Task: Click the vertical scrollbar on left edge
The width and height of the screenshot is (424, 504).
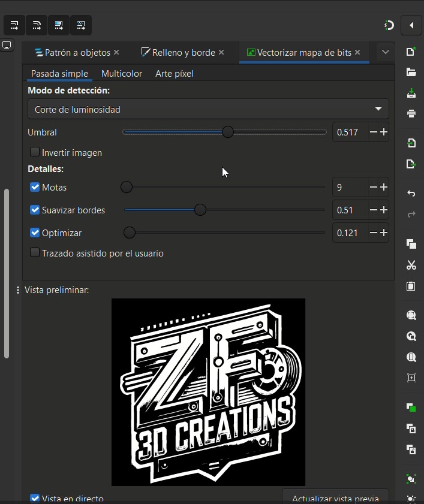Action: point(7,273)
